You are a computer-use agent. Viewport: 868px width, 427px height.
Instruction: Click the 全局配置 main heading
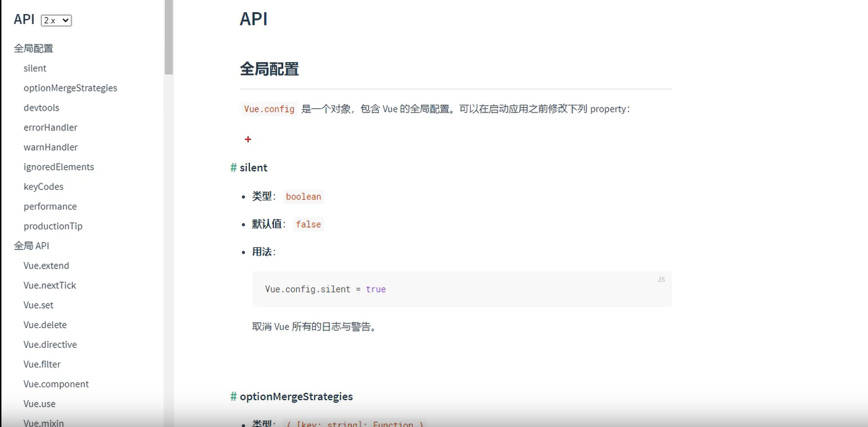(269, 69)
